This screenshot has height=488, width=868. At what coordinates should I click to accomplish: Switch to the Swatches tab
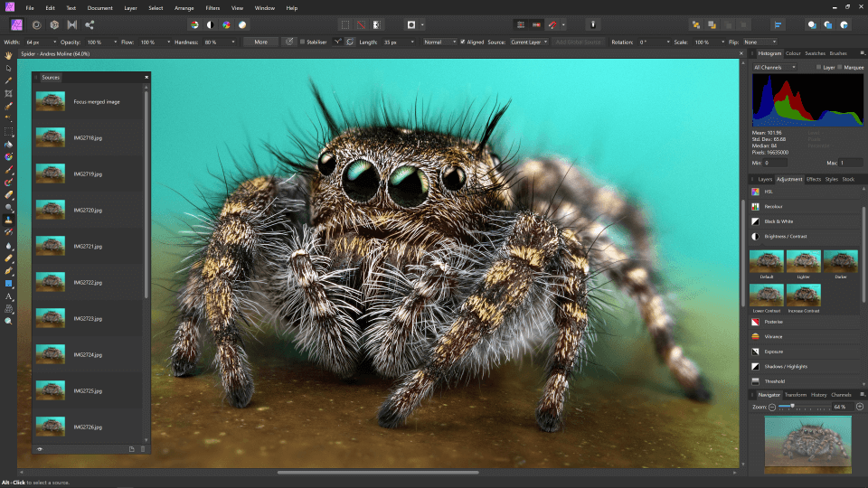[815, 53]
